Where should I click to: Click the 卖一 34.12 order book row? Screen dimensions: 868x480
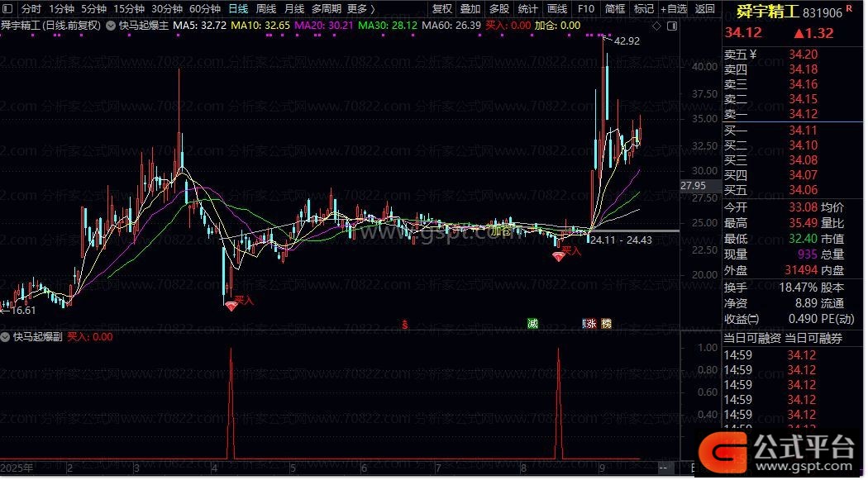tap(793, 114)
